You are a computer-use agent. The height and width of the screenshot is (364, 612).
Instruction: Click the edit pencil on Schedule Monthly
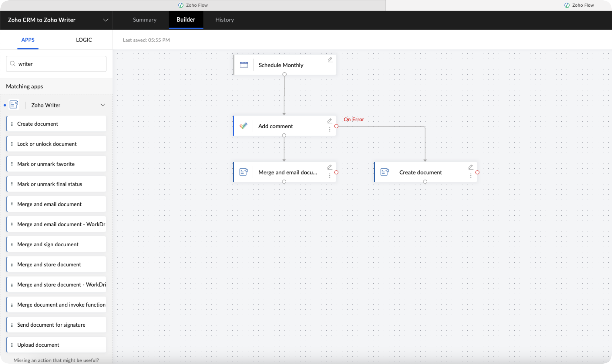330,60
